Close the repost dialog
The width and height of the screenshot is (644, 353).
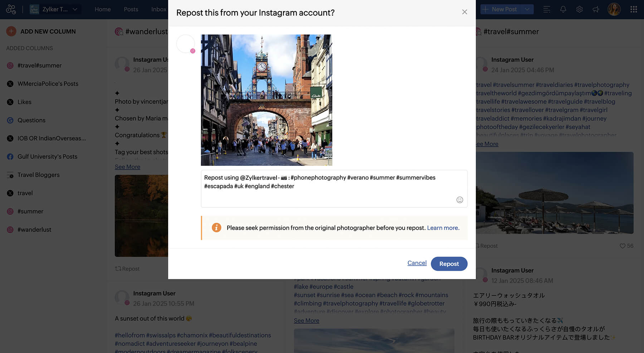pos(464,12)
